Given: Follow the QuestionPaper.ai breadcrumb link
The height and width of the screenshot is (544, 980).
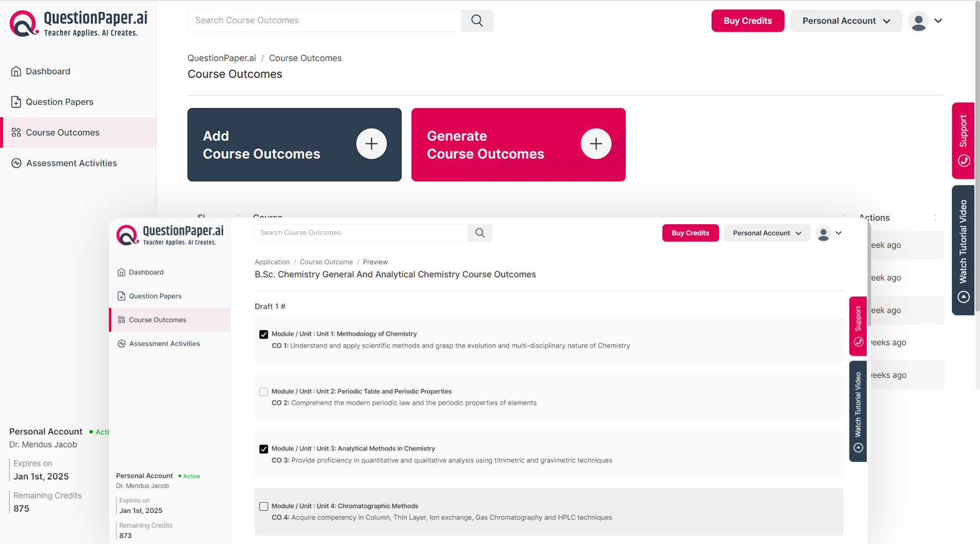Looking at the screenshot, I should pyautogui.click(x=222, y=58).
